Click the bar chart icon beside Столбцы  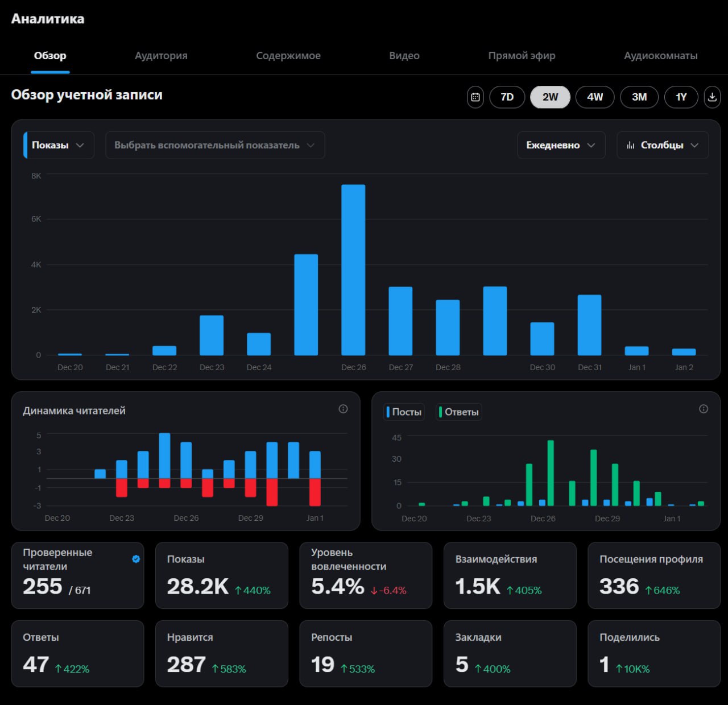coord(630,146)
